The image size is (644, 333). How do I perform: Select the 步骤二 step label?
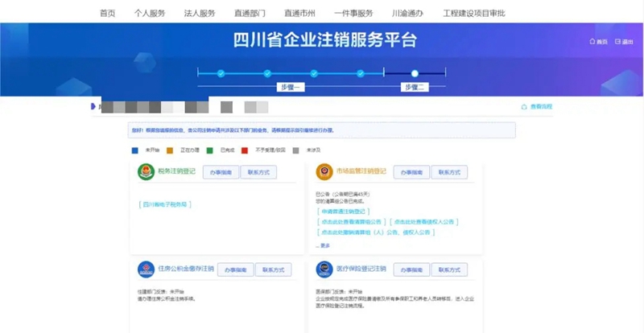[x=415, y=87]
